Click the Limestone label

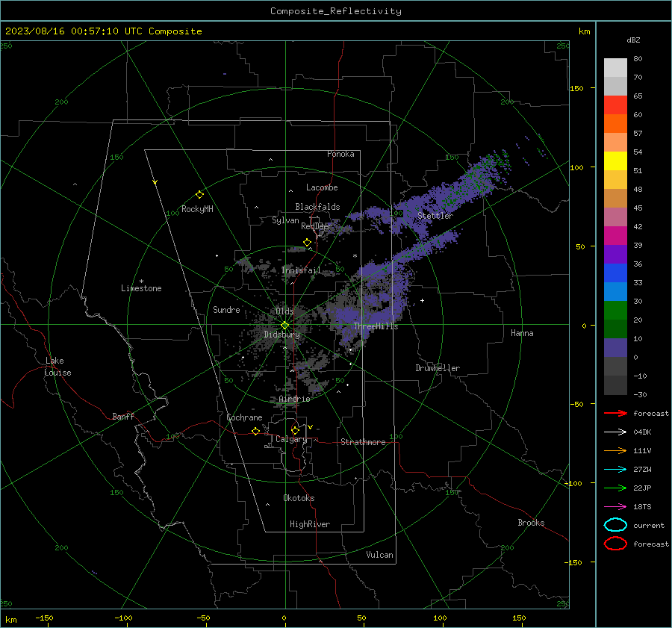(141, 288)
